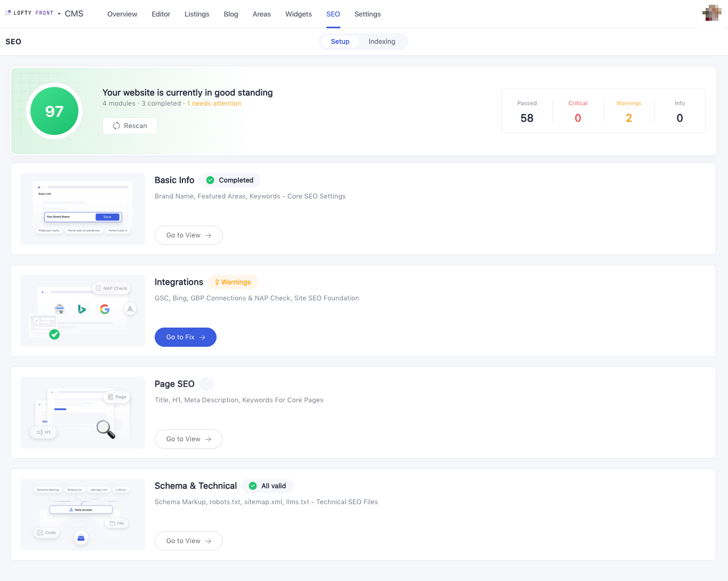Click Go to View under Basic Info
This screenshot has width=728, height=581.
[x=189, y=235]
